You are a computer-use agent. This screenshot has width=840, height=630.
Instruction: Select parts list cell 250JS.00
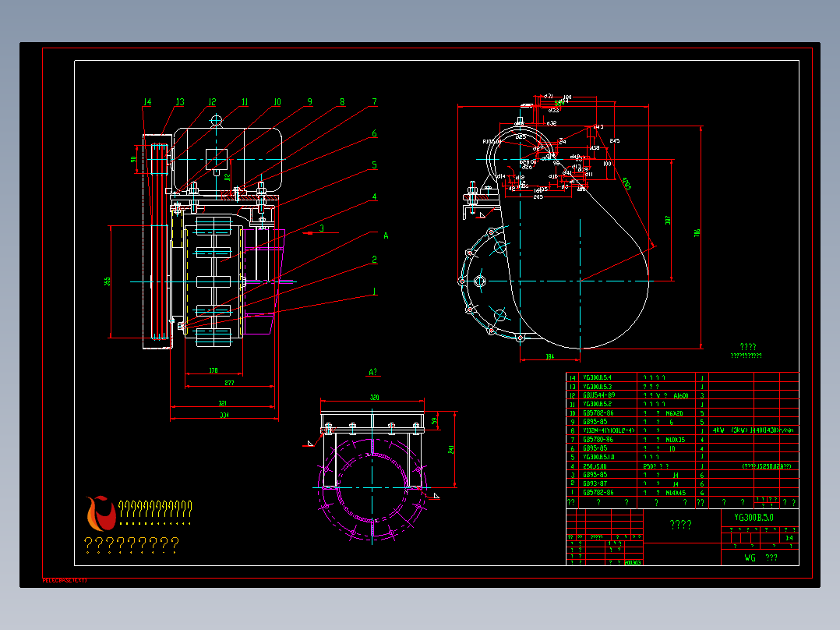click(x=594, y=466)
